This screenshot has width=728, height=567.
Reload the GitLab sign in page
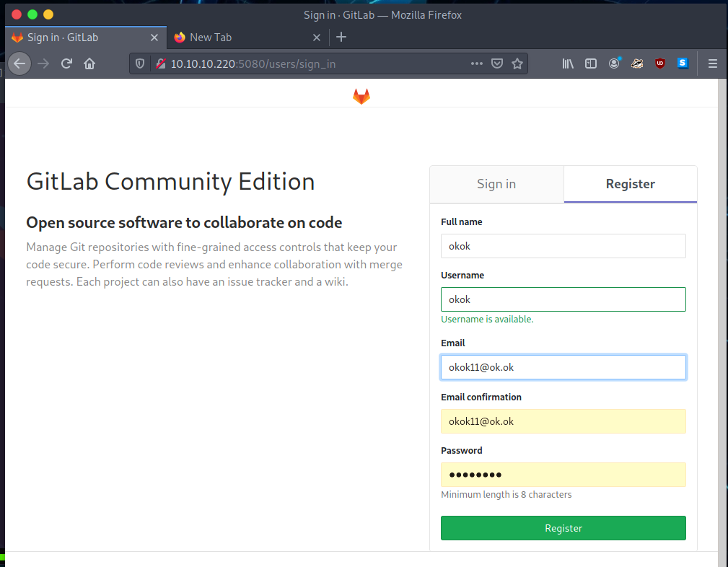click(66, 63)
